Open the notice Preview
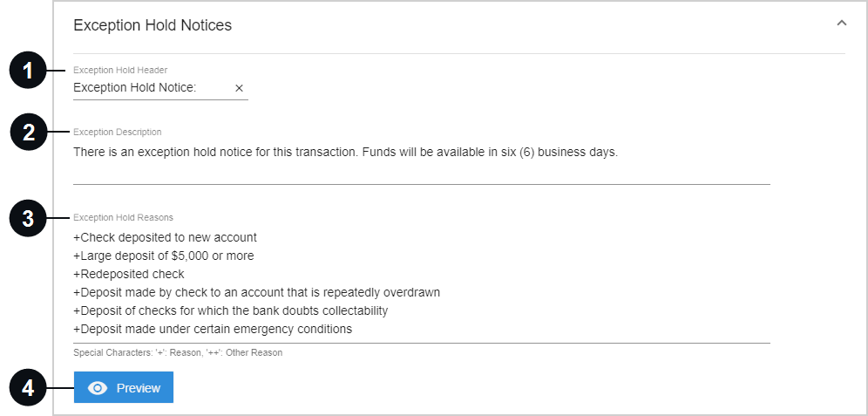The width and height of the screenshot is (868, 416). 124,387
